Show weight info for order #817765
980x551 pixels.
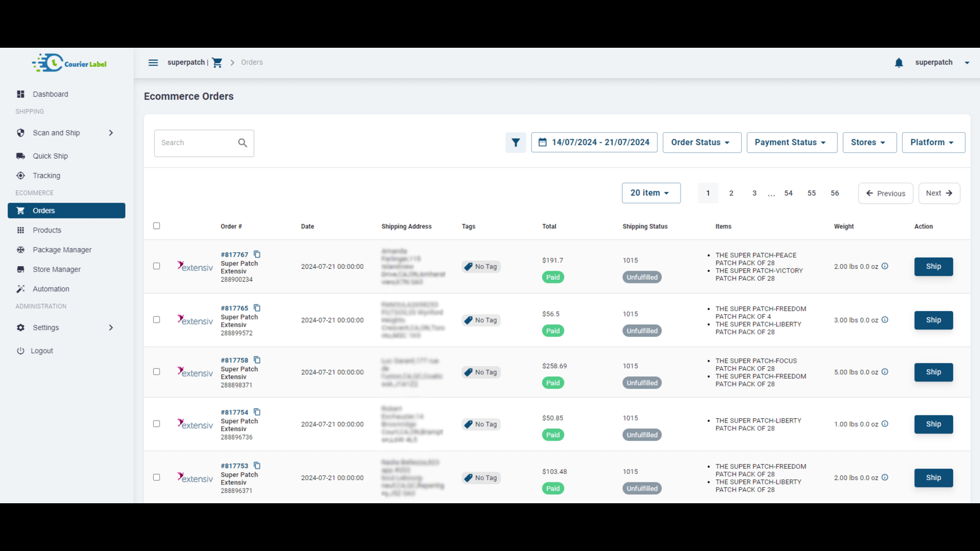point(884,320)
